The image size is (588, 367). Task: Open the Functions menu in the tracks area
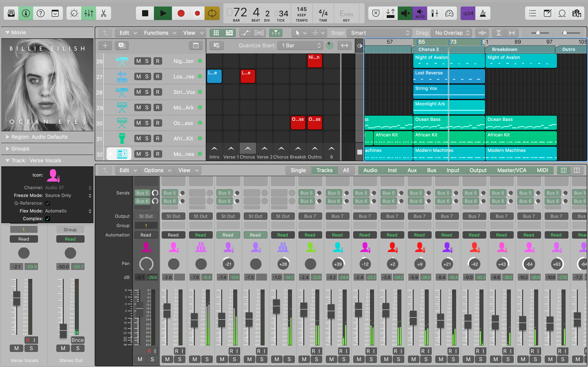coord(160,33)
